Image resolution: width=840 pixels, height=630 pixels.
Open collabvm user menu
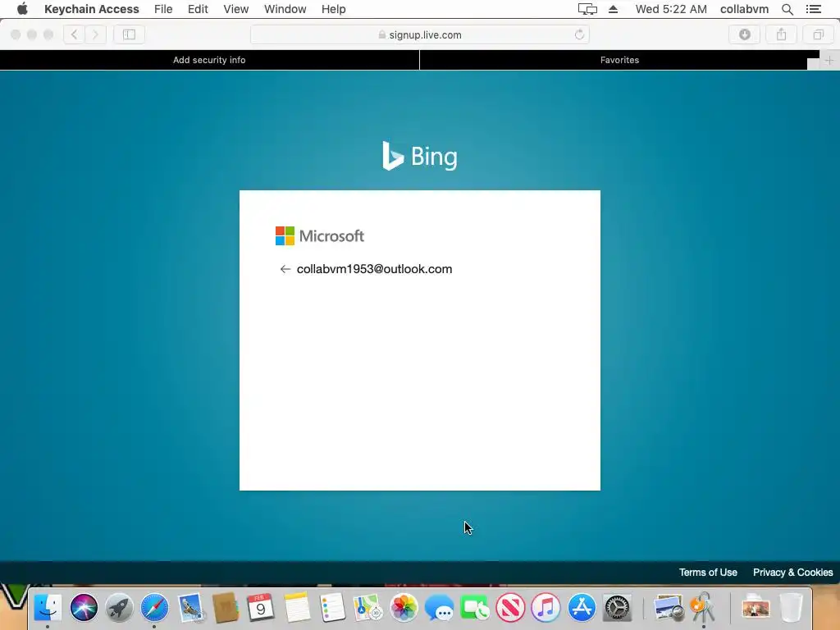744,9
